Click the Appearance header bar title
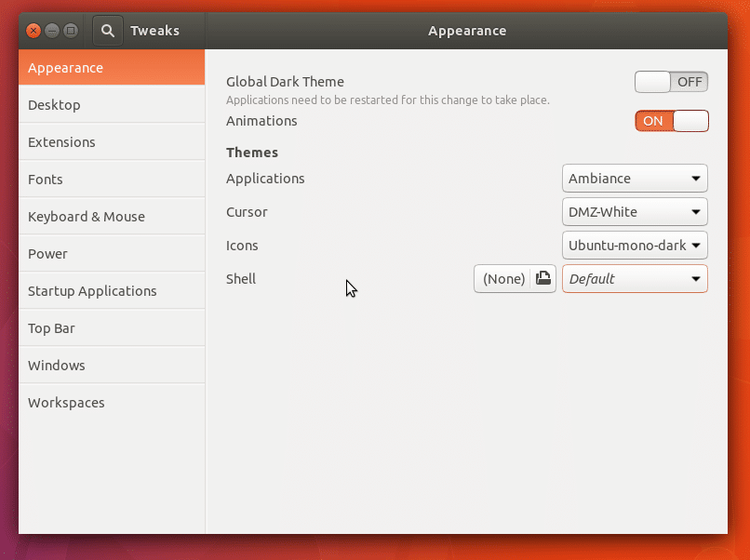 click(467, 31)
